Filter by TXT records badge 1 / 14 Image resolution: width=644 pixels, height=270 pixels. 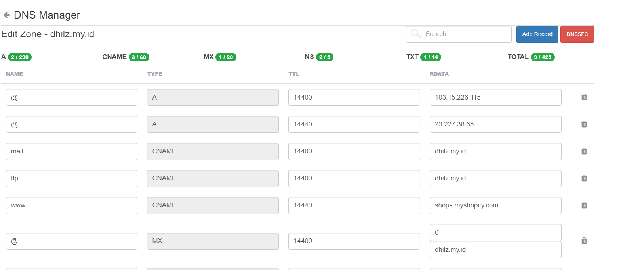point(431,57)
